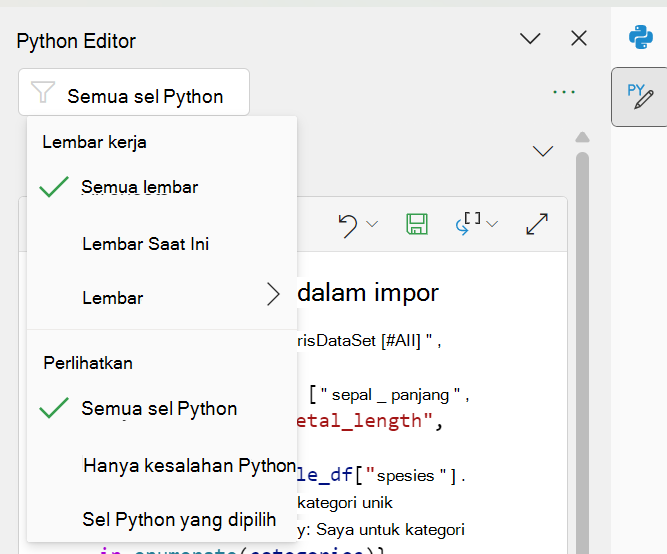Open the output type dropdown arrow
This screenshot has width=667, height=554.
492,224
